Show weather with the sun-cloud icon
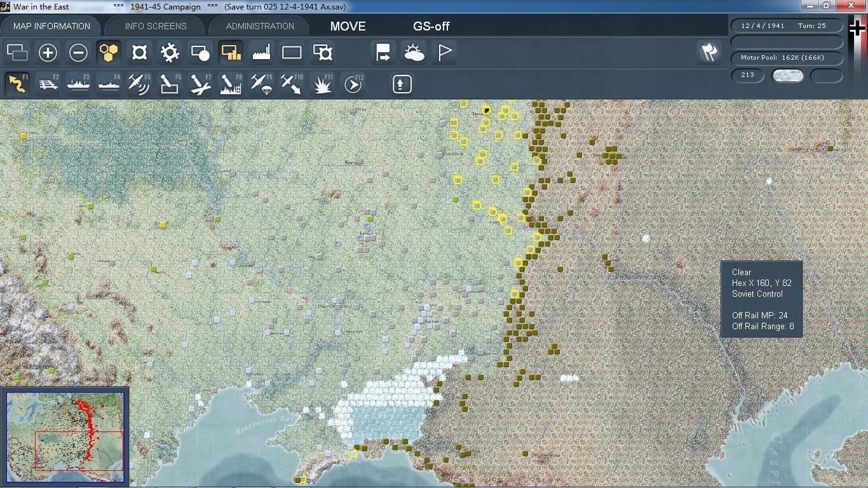Screen dimensions: 868x488 tap(414, 53)
